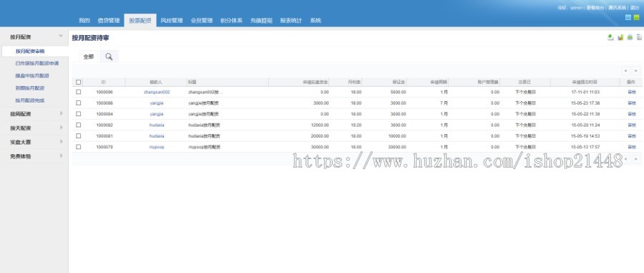Viewport: 644px width, 273px height.
Task: Expand the 按周配资 sidebar section
Action: click(x=62, y=113)
